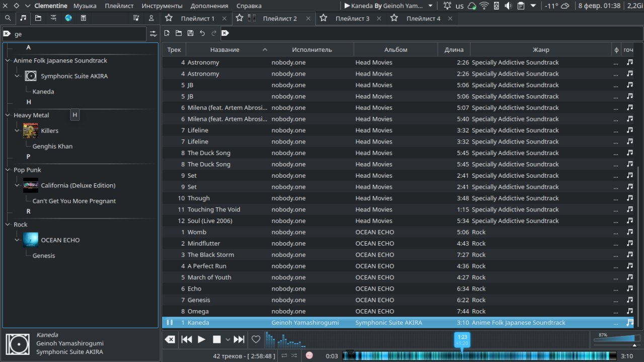The image size is (644, 362).
Task: Toggle Last.fm scrobbling icon
Action: (309, 355)
